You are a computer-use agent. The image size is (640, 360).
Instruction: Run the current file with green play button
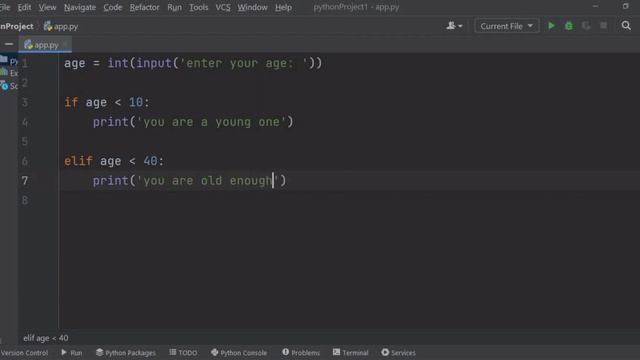tap(551, 26)
